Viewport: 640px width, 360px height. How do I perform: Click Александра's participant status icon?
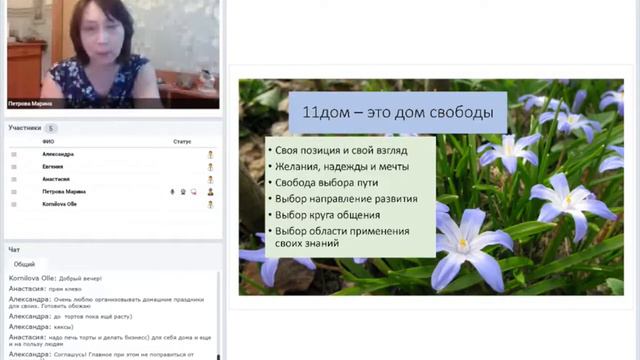coord(211,154)
